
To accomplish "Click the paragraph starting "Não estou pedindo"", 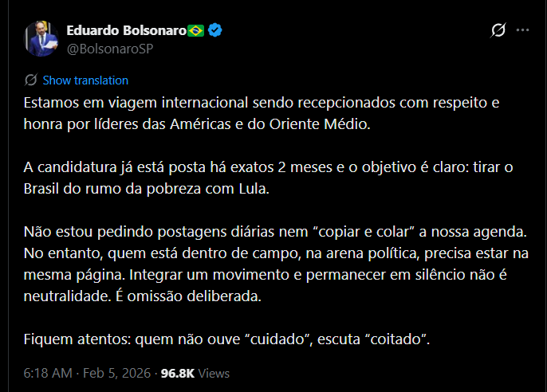I will click(x=274, y=264).
